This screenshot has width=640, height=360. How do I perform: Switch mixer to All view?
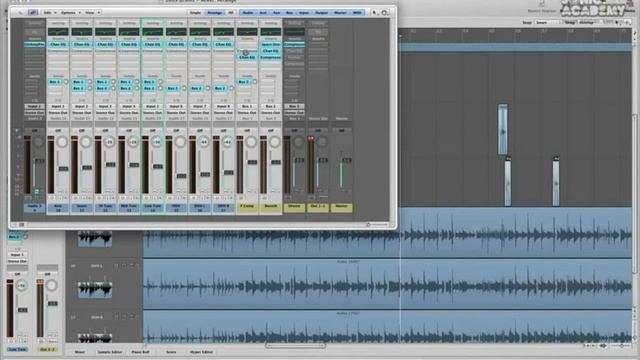click(x=231, y=13)
